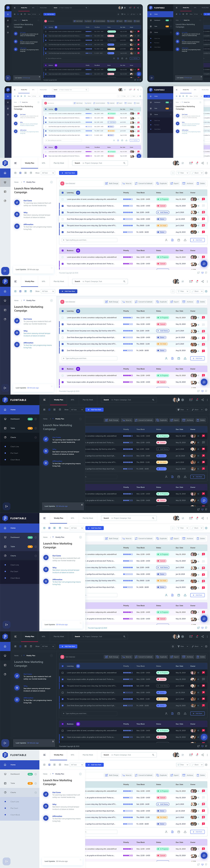Image resolution: width=210 pixels, height=868 pixels.
Task: Click share icon in the light-sidebar mockup
Action: pyautogui.click(x=202, y=755)
